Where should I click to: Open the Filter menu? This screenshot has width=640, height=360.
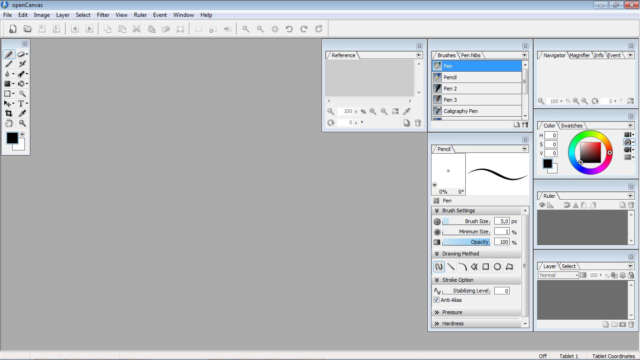click(x=103, y=15)
